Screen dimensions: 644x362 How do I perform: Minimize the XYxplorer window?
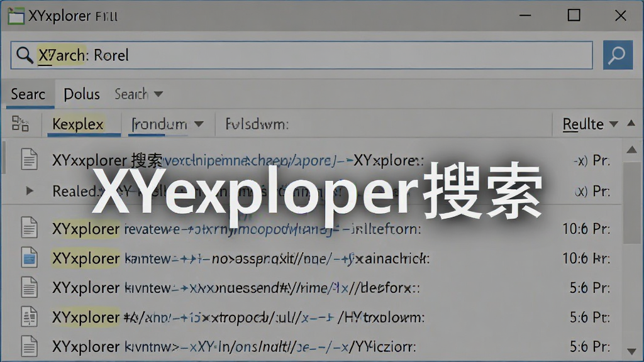[x=525, y=16]
